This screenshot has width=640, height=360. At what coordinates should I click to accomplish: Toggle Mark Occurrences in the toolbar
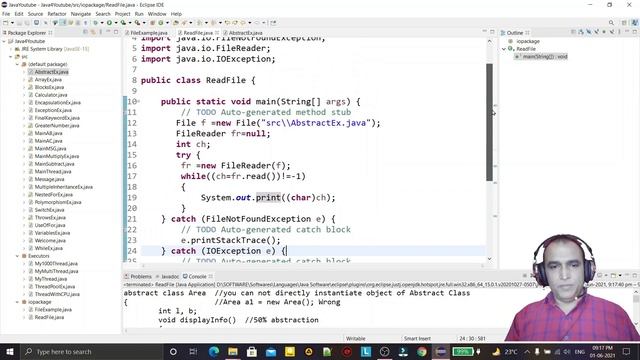(x=63, y=23)
